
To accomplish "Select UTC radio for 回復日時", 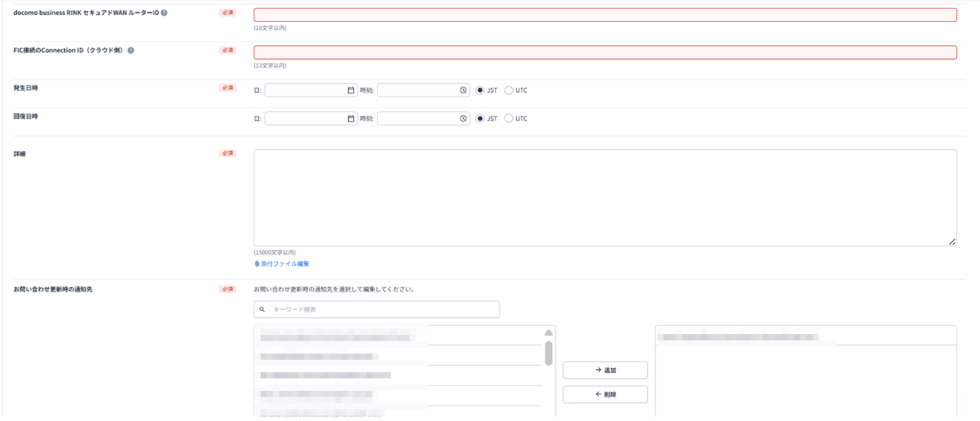I will click(508, 119).
